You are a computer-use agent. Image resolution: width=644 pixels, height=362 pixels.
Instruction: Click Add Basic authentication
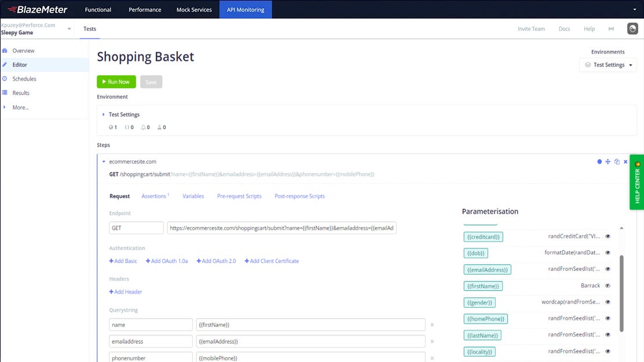point(123,261)
